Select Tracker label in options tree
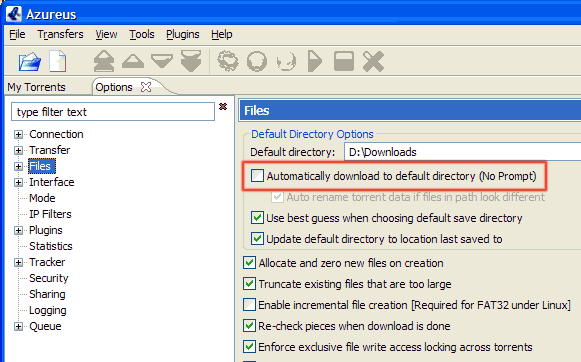The width and height of the screenshot is (581, 362). coord(47,262)
